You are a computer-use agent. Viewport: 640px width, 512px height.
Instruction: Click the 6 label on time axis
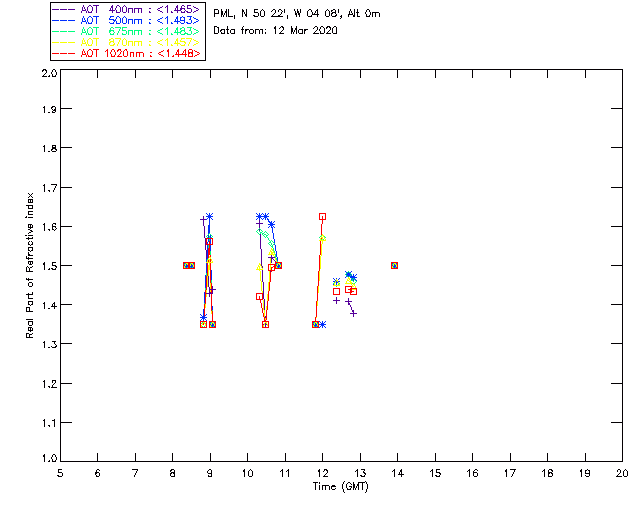[98, 473]
